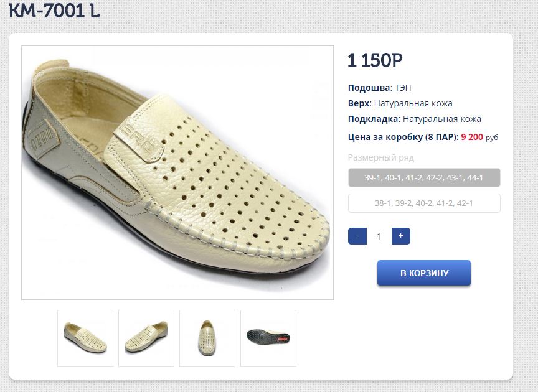This screenshot has width=538, height=392.
Task: Open the shoe sole thumbnail
Action: click(268, 338)
